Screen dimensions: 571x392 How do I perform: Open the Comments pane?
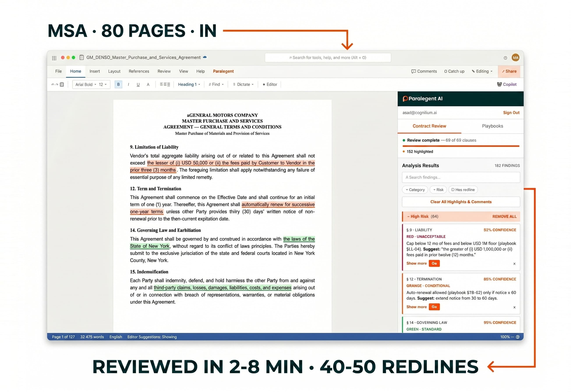(x=424, y=71)
